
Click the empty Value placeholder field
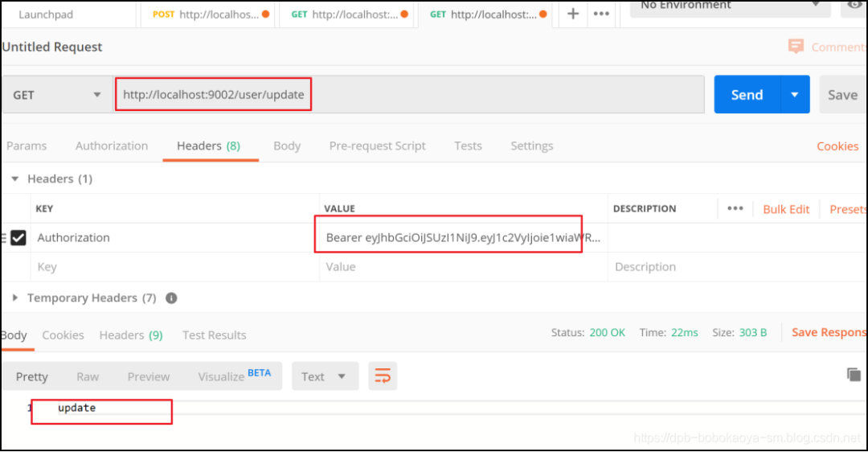463,267
